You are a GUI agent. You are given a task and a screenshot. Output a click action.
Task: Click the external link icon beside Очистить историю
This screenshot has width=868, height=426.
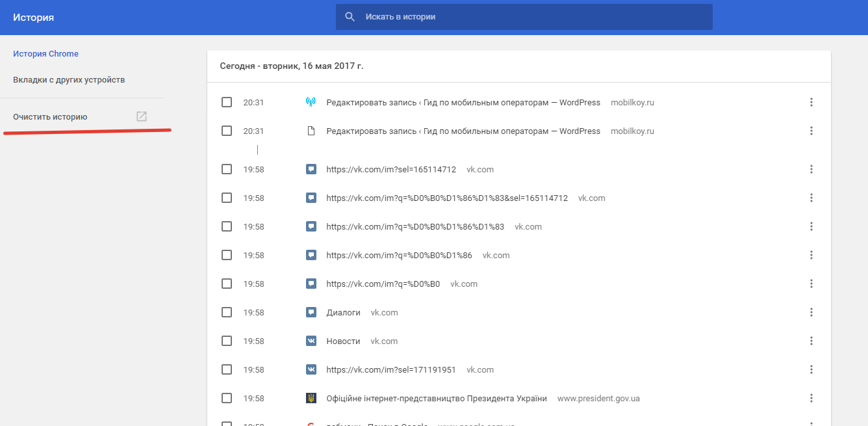pos(141,116)
